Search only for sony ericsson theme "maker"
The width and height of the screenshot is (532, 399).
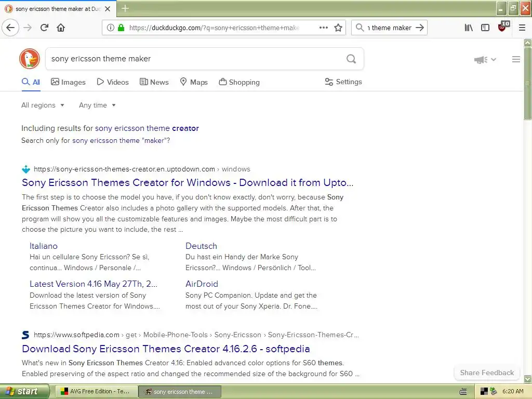coord(120,140)
